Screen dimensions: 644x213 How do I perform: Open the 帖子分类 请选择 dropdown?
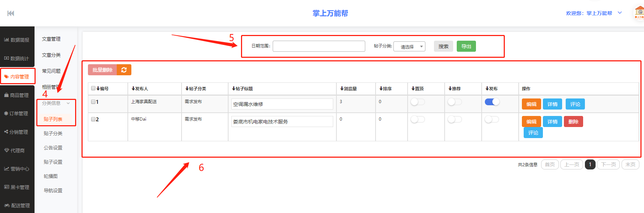point(409,46)
